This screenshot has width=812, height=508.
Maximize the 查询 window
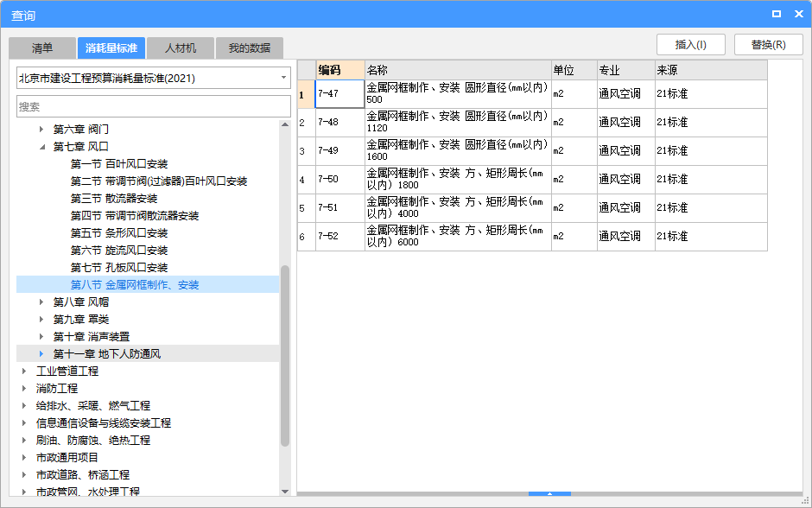coord(777,14)
